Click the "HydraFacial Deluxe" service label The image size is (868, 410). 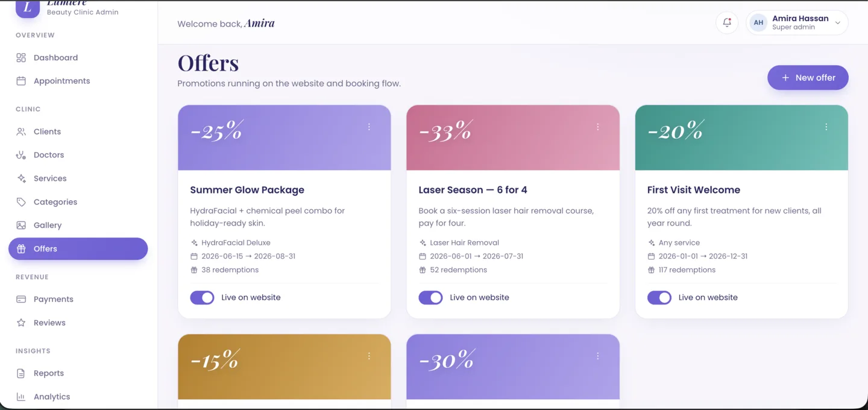coord(236,243)
